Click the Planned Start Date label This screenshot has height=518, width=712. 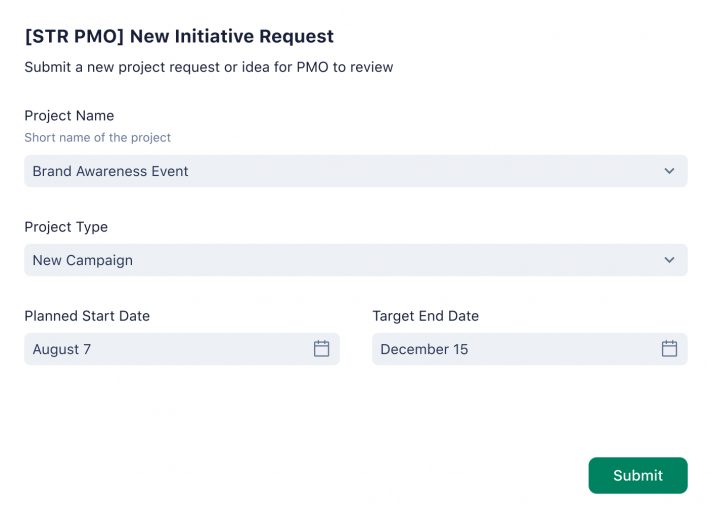tap(87, 316)
